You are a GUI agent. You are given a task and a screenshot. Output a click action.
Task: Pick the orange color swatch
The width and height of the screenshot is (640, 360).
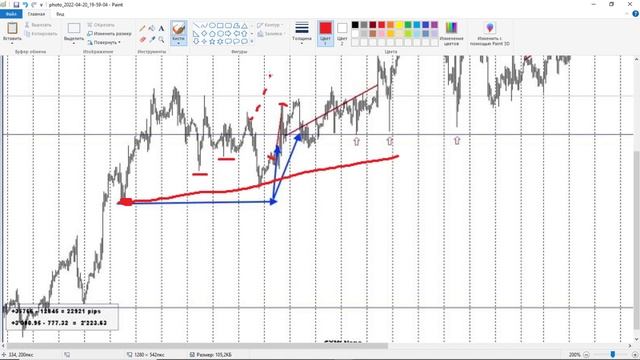[x=390, y=25]
